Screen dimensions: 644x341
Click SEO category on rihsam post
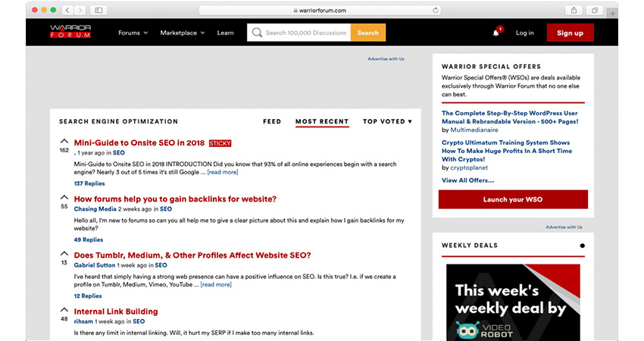pyautogui.click(x=139, y=322)
